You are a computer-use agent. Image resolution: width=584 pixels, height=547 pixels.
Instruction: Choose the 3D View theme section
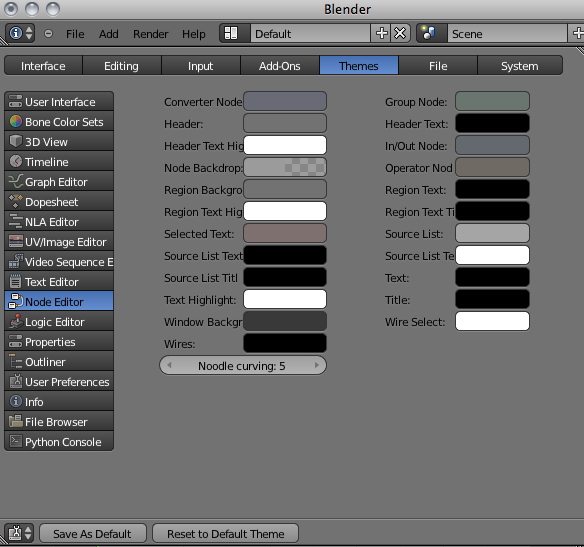(x=59, y=141)
